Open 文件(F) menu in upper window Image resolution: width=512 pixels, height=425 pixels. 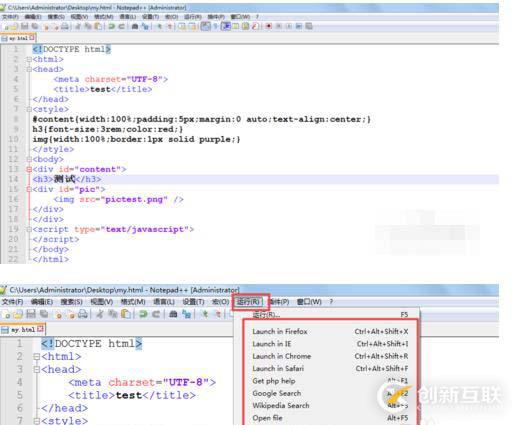point(10,17)
